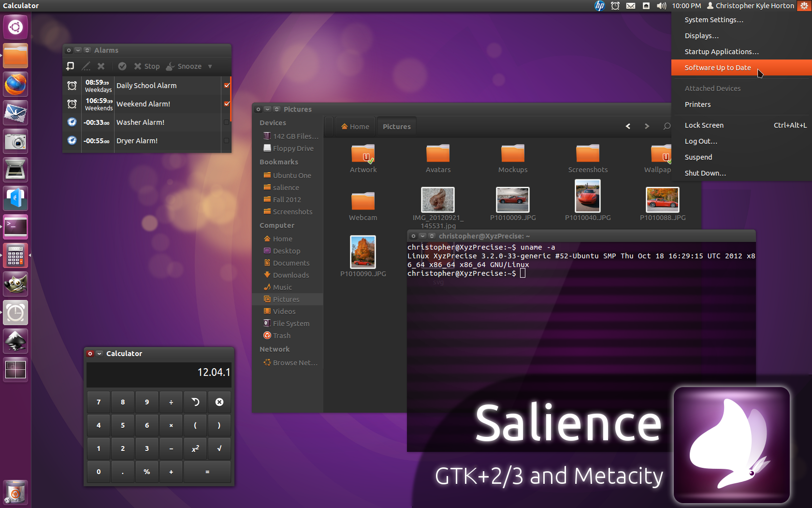Open Christopher Kyle Horton user menu
Screen dimensions: 812x508
coord(751,6)
